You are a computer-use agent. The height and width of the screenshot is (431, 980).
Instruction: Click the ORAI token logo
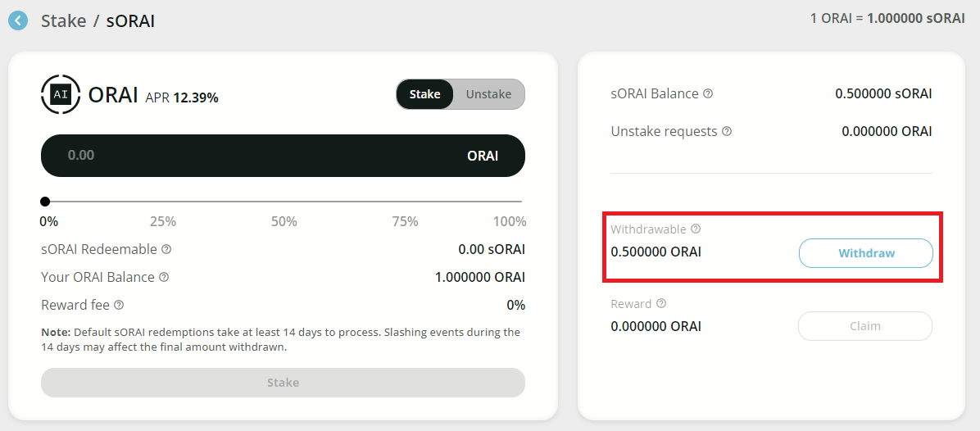pos(61,94)
